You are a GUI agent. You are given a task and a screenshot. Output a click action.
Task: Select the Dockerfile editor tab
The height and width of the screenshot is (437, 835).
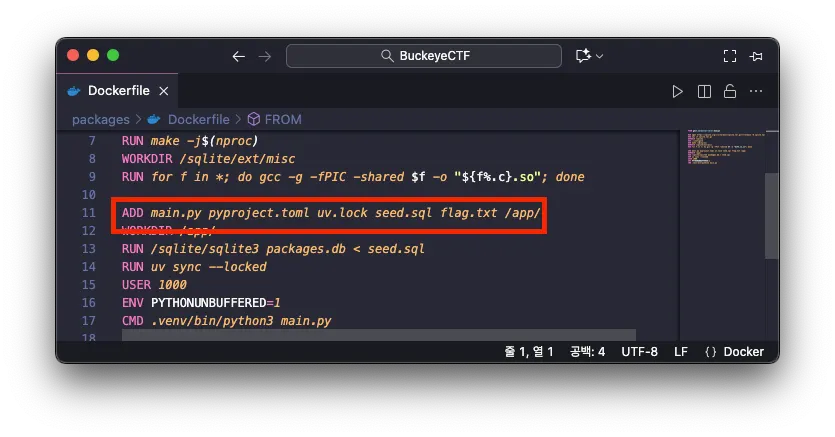click(118, 91)
